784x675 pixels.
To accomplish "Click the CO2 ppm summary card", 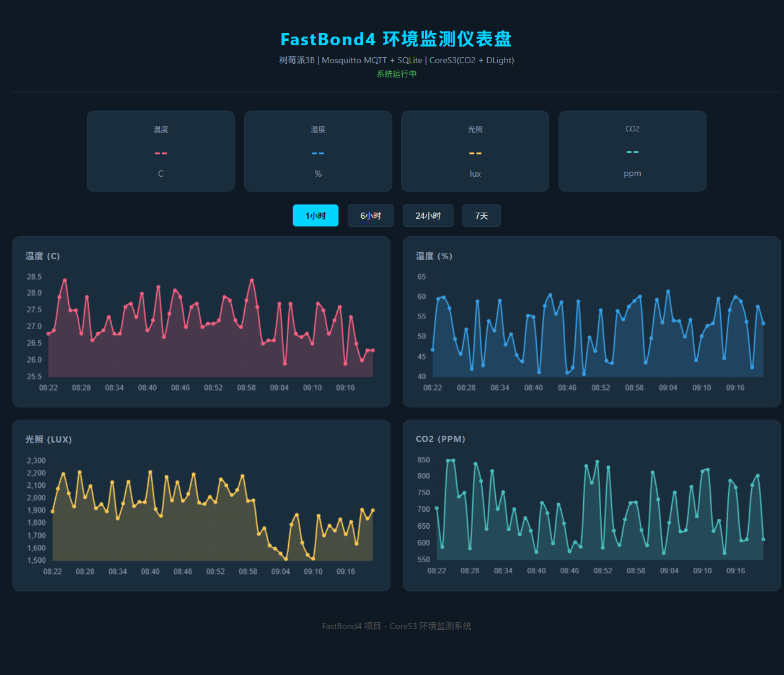I will pos(632,151).
